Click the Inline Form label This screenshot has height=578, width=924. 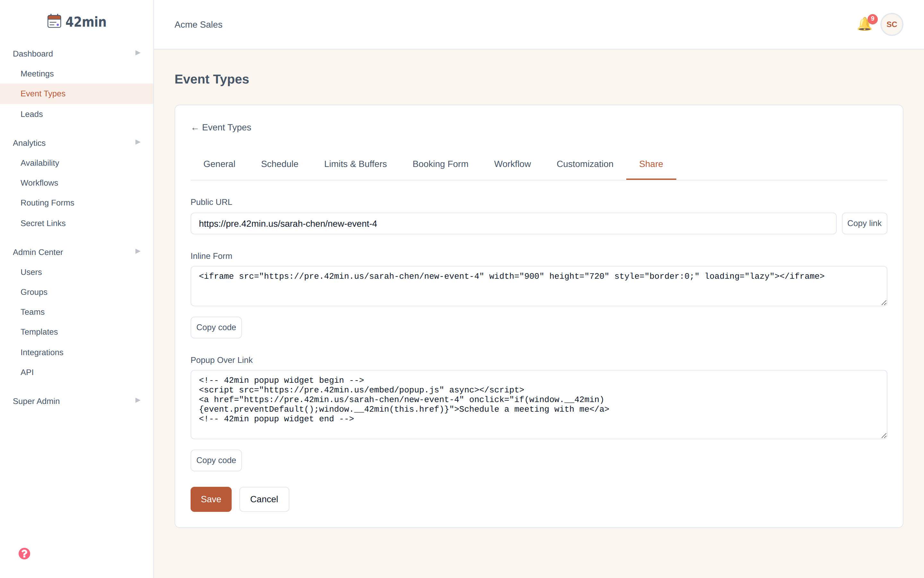[x=211, y=256]
